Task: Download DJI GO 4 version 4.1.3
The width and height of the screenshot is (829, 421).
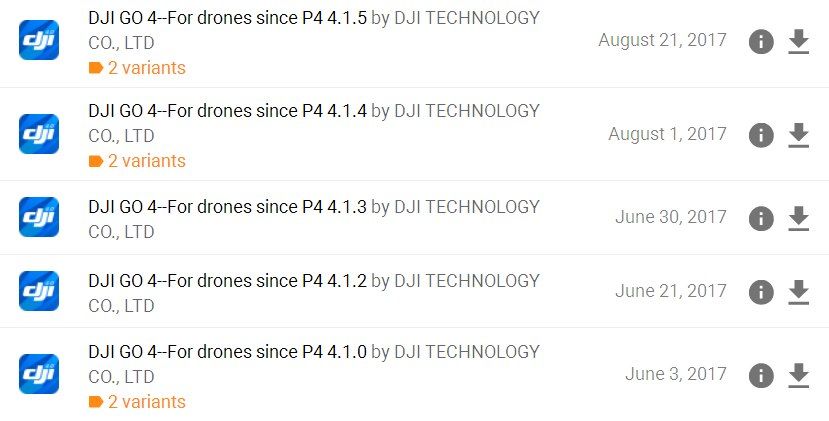Action: pyautogui.click(x=798, y=218)
